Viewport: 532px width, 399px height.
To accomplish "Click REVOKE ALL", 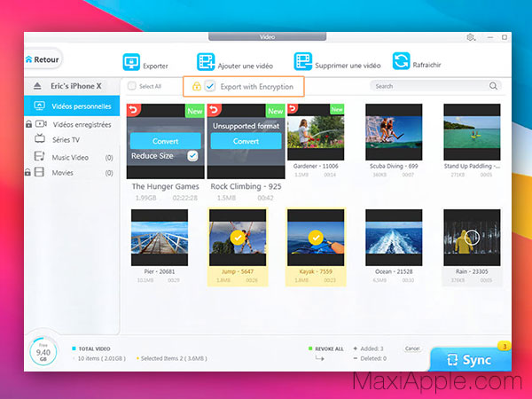I will tap(329, 348).
